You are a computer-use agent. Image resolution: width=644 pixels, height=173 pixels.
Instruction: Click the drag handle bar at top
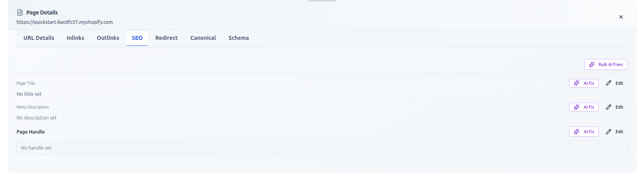322,1
